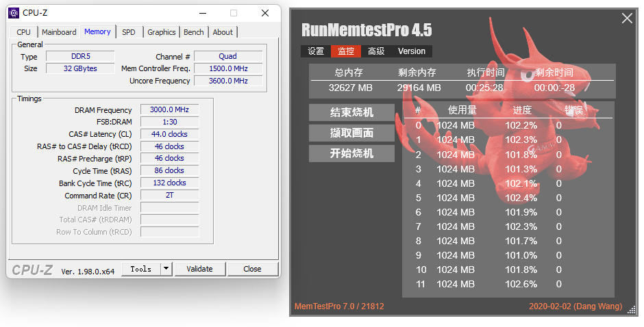This screenshot has height=327, width=644.
Task: Minimize the CPU-Z window
Action: click(203, 13)
